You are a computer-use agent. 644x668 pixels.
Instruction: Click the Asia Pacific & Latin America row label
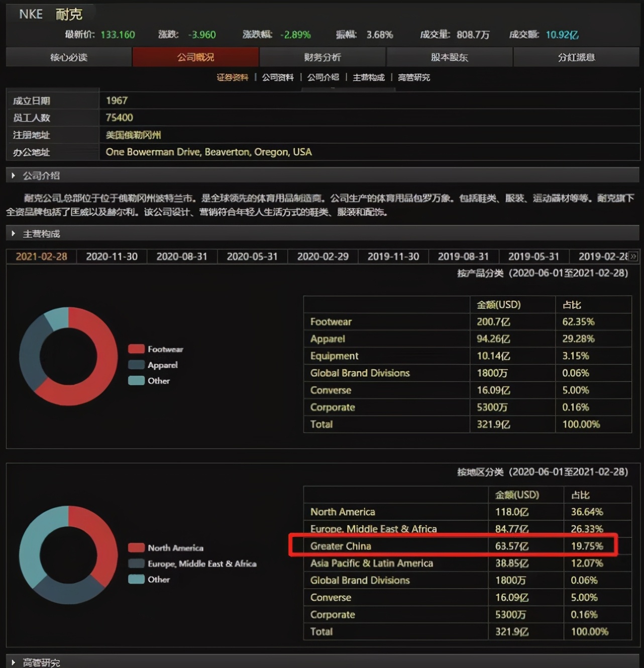[372, 563]
